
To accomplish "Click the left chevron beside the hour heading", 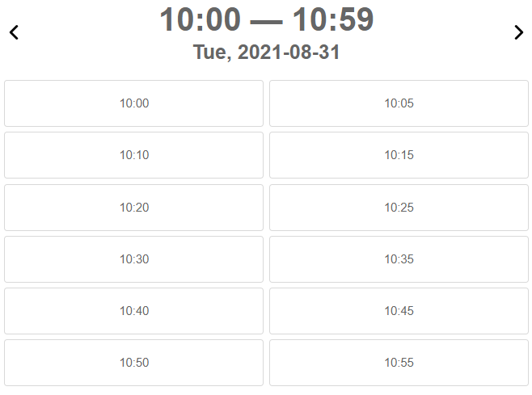I will 14,33.
